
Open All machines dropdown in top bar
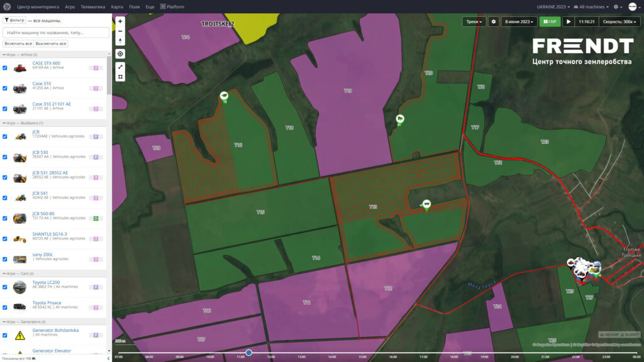pyautogui.click(x=591, y=6)
